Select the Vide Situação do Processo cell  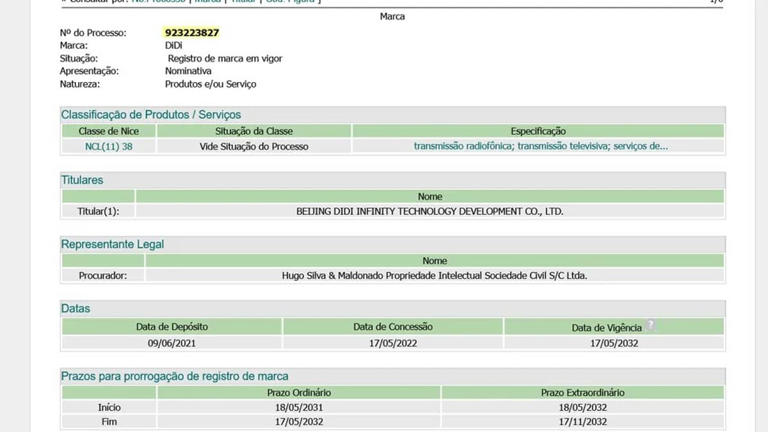pos(254,146)
